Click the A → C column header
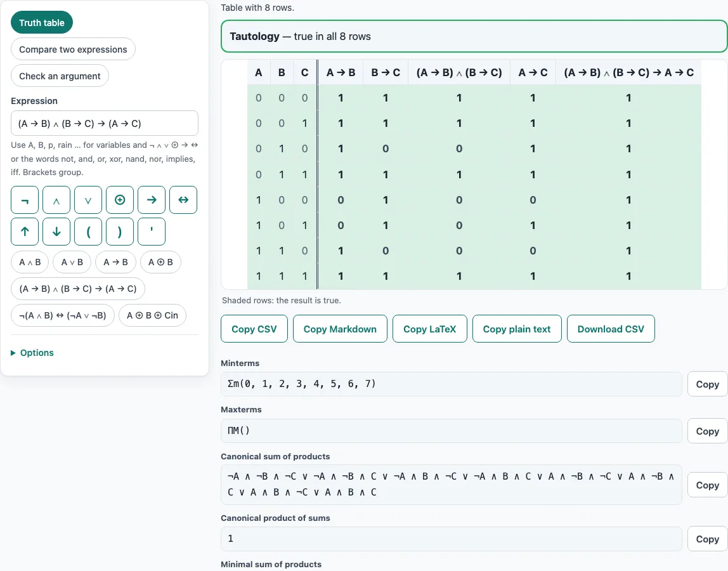728x571 pixels. 533,72
